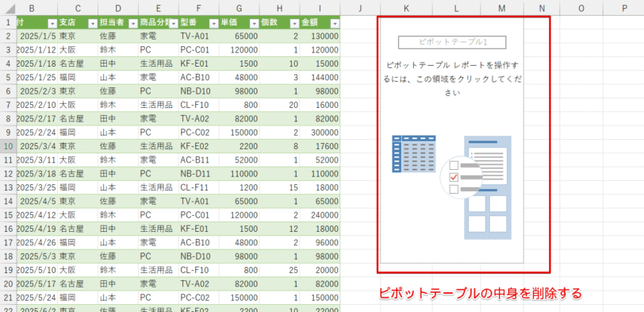This screenshot has width=644, height=312.
Task: Select column N header
Action: coord(542,7)
